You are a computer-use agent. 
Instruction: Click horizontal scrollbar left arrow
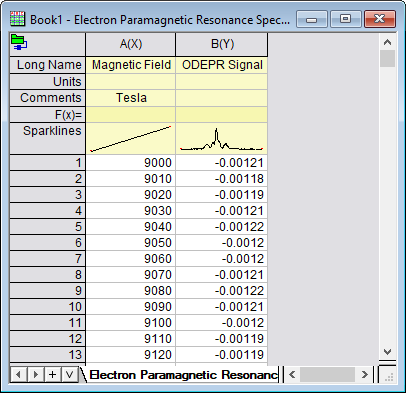pos(292,375)
